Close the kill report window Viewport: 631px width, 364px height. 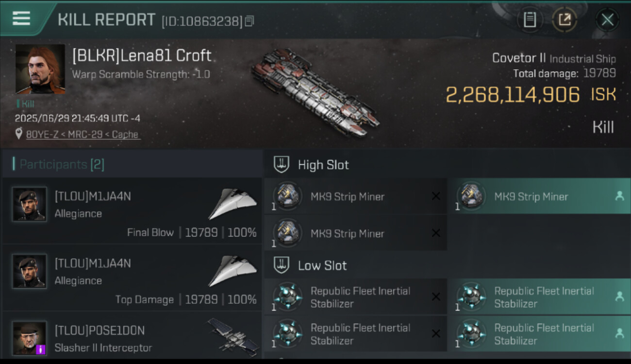tap(607, 20)
